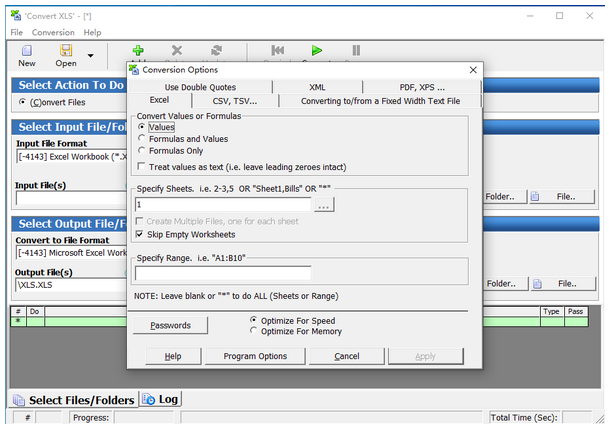609x428 pixels.
Task: Switch to the CSV, TSV tab
Action: [235, 101]
